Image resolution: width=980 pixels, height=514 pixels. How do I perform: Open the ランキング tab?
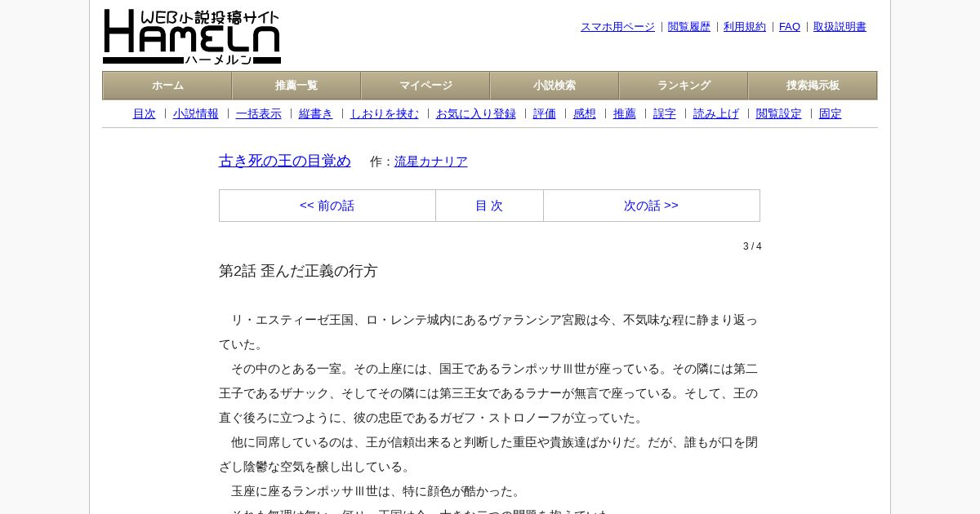point(684,86)
